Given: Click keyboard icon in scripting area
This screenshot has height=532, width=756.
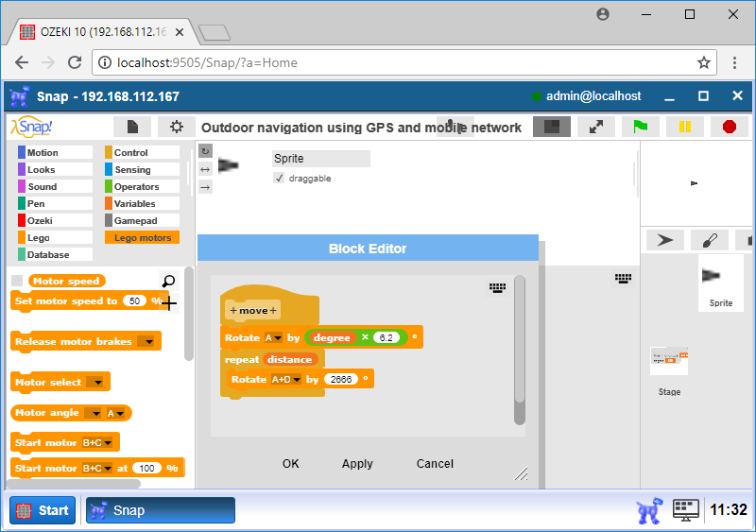Looking at the screenshot, I should click(x=623, y=279).
